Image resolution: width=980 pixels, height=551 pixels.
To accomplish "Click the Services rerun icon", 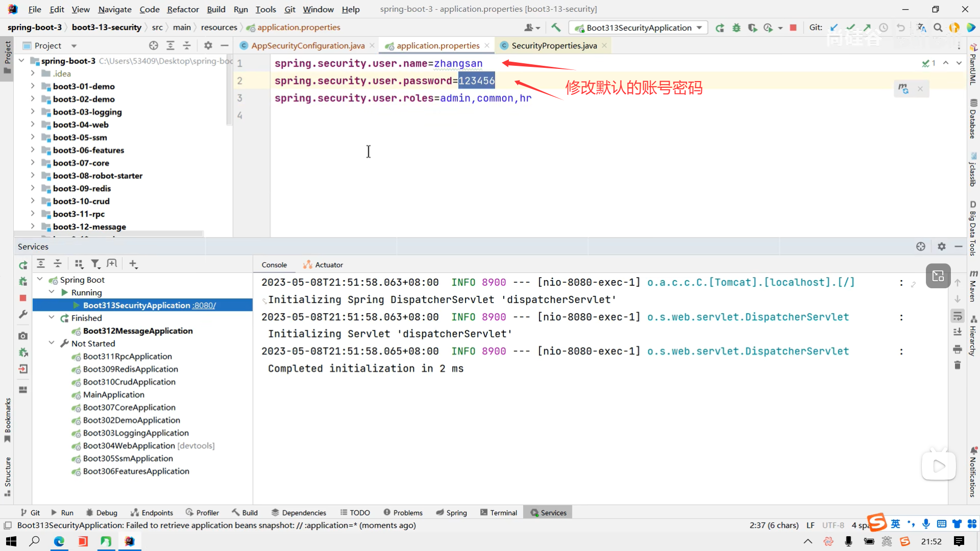I will pos(23,265).
